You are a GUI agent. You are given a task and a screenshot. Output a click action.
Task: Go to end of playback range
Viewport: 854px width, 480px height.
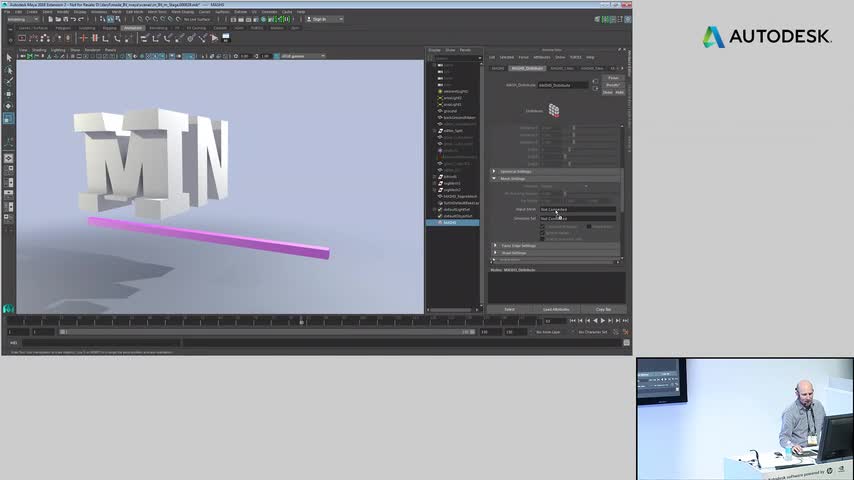[625, 321]
